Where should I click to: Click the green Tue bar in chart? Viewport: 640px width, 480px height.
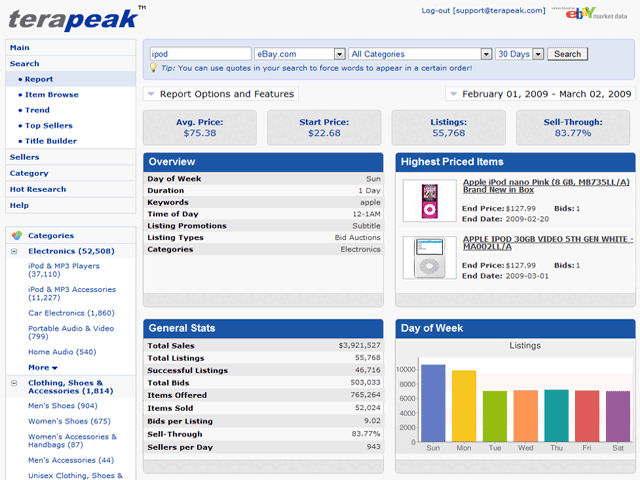(495, 416)
